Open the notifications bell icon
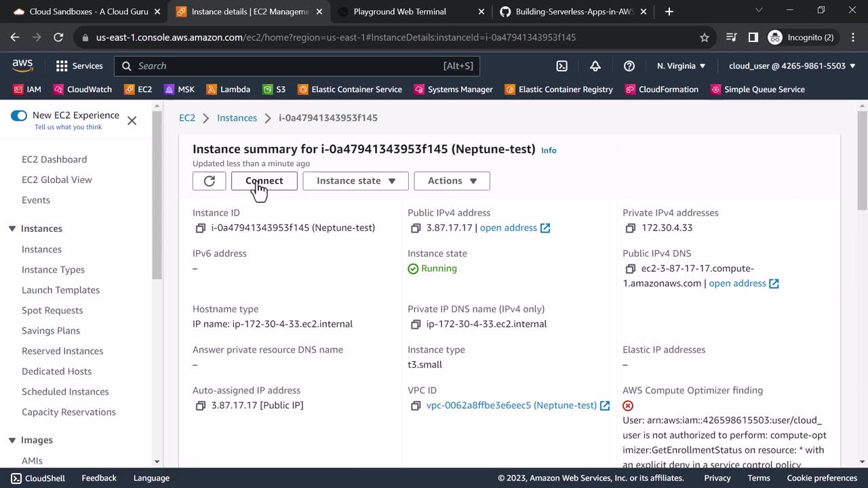The height and width of the screenshot is (488, 868). [x=595, y=66]
